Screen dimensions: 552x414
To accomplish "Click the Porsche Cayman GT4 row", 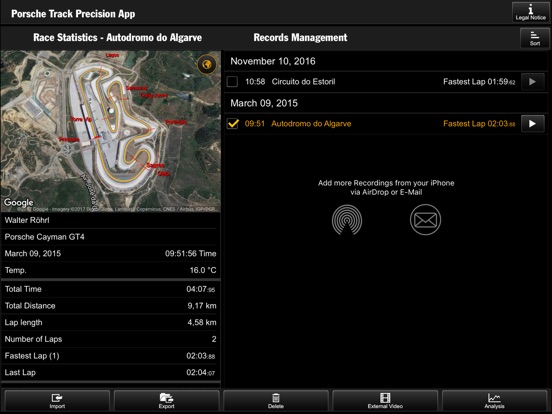I will (111, 237).
